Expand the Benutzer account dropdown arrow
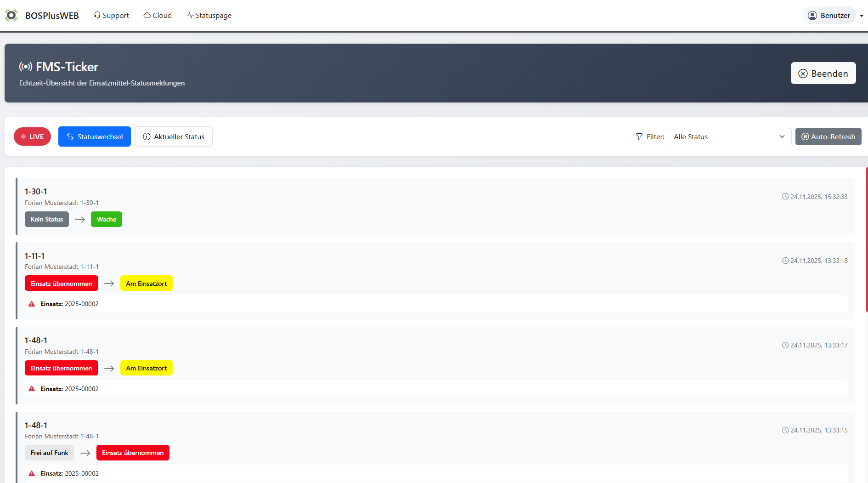The image size is (868, 483). [862, 15]
